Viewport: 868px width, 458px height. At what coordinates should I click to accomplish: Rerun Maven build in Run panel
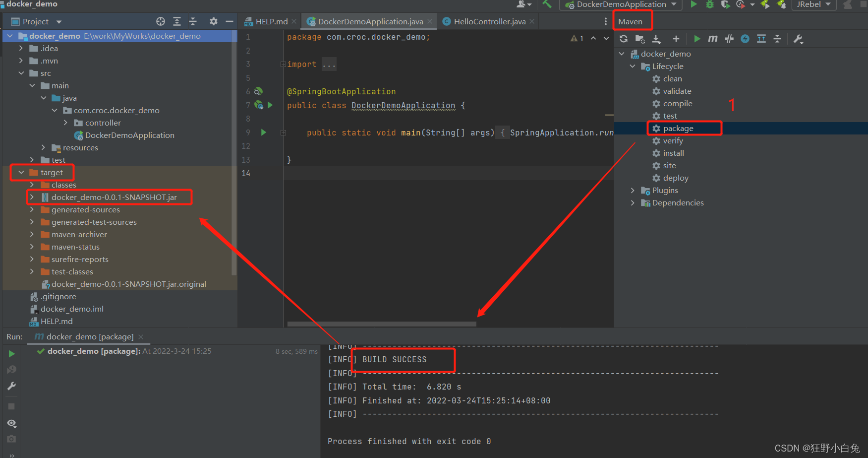[11, 354]
